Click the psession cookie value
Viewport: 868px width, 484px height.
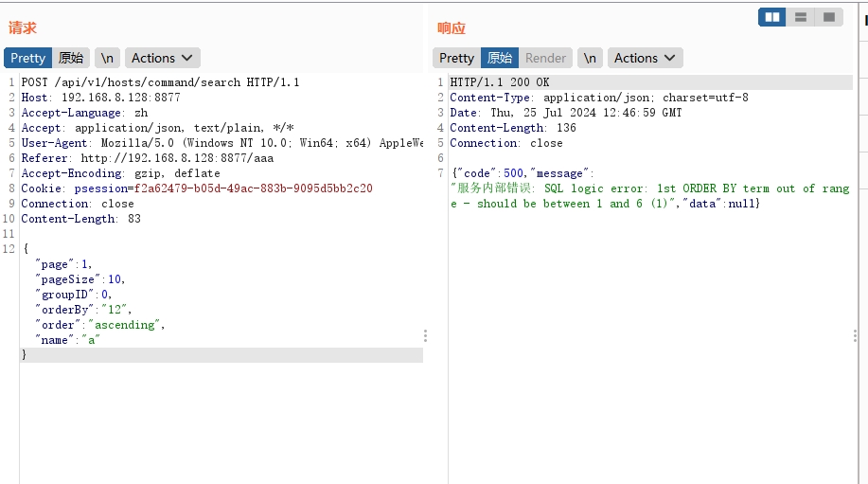(253, 188)
